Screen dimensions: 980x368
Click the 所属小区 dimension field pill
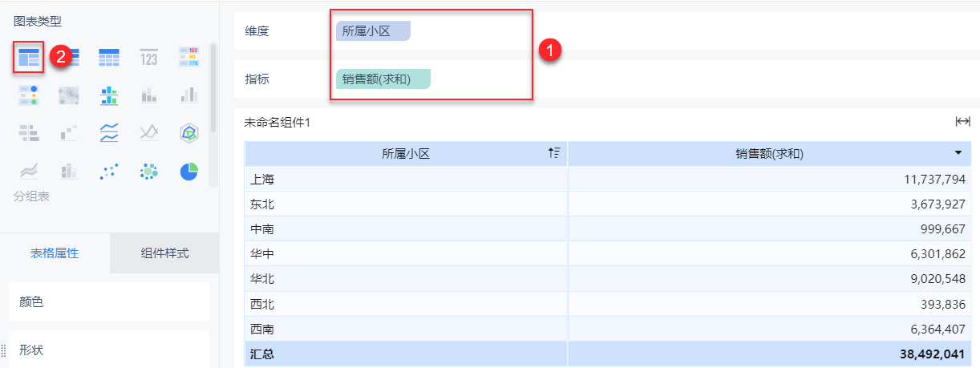pos(373,31)
